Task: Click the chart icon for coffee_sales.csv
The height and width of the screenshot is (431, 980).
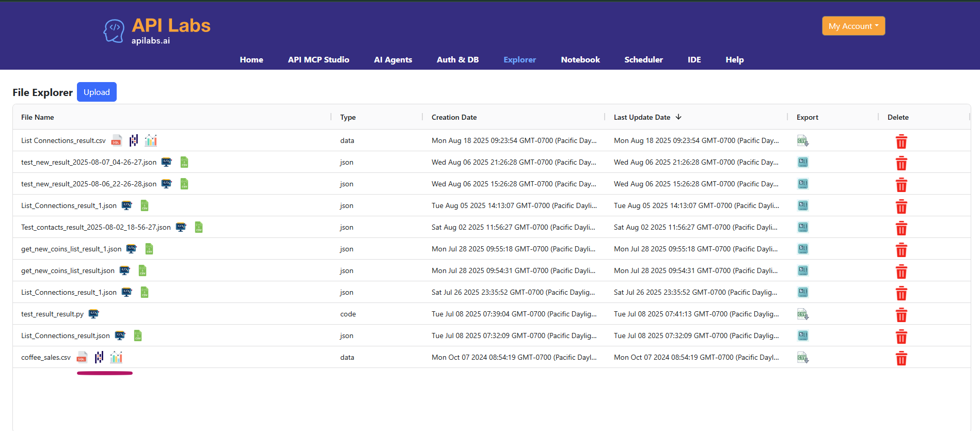Action: click(x=116, y=357)
